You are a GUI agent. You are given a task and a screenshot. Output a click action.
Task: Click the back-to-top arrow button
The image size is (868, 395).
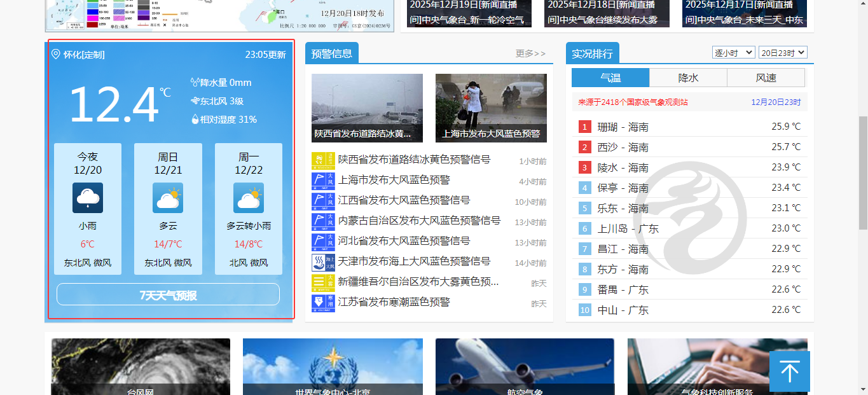coord(790,371)
